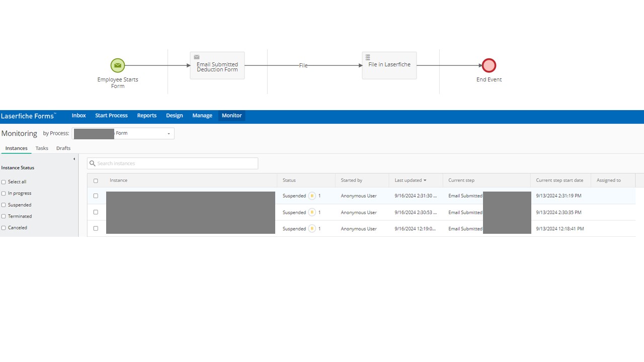Click the suspended pause icon in third row
Image resolution: width=644 pixels, height=362 pixels.
point(312,229)
